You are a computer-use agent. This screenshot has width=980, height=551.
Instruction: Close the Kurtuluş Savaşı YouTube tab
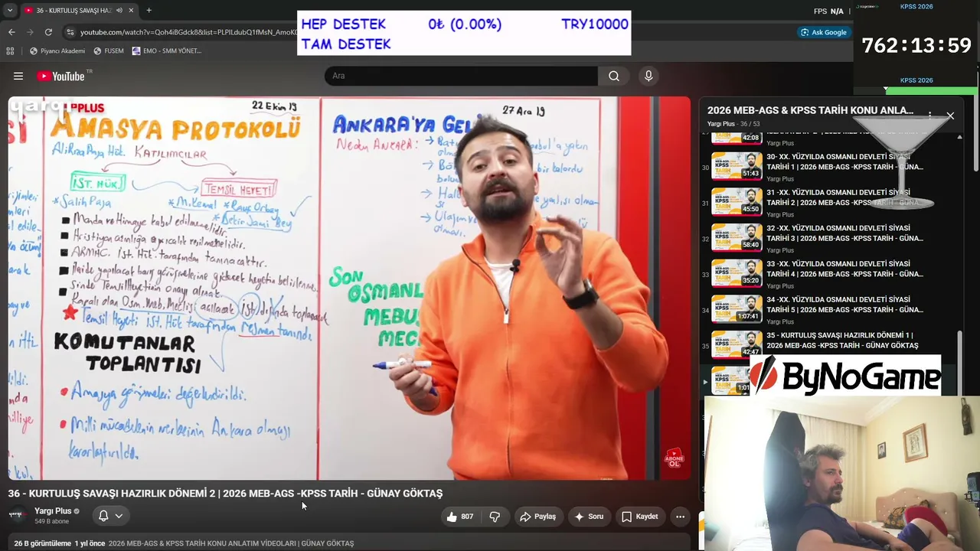pyautogui.click(x=131, y=10)
